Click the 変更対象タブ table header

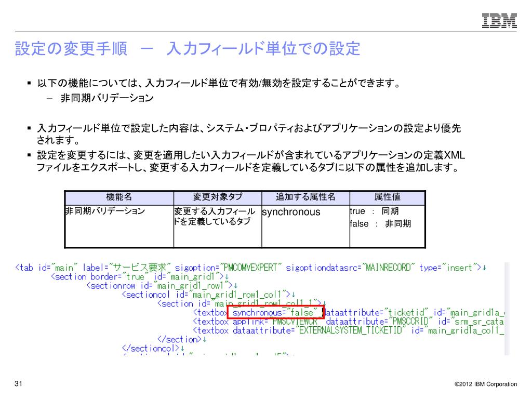(218, 197)
